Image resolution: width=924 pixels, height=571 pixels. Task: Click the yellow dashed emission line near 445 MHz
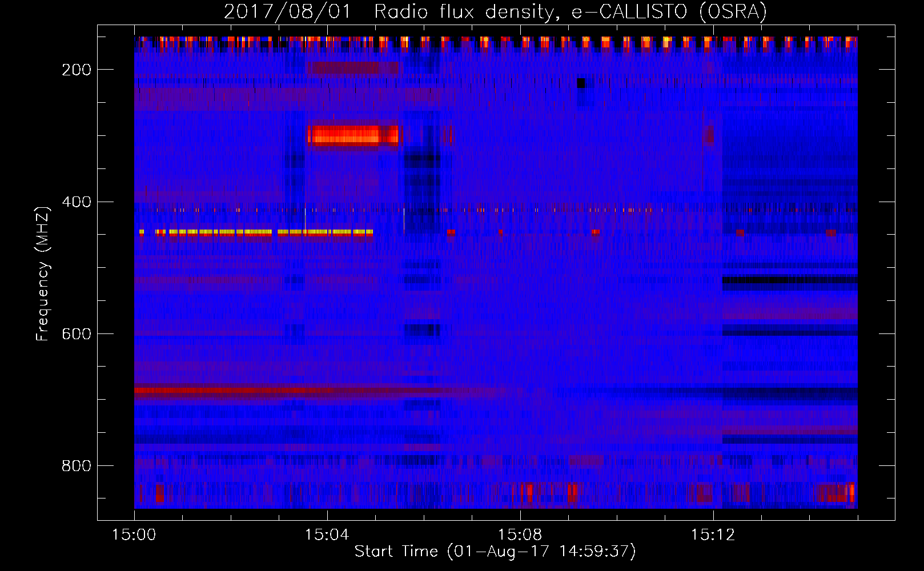pos(256,232)
